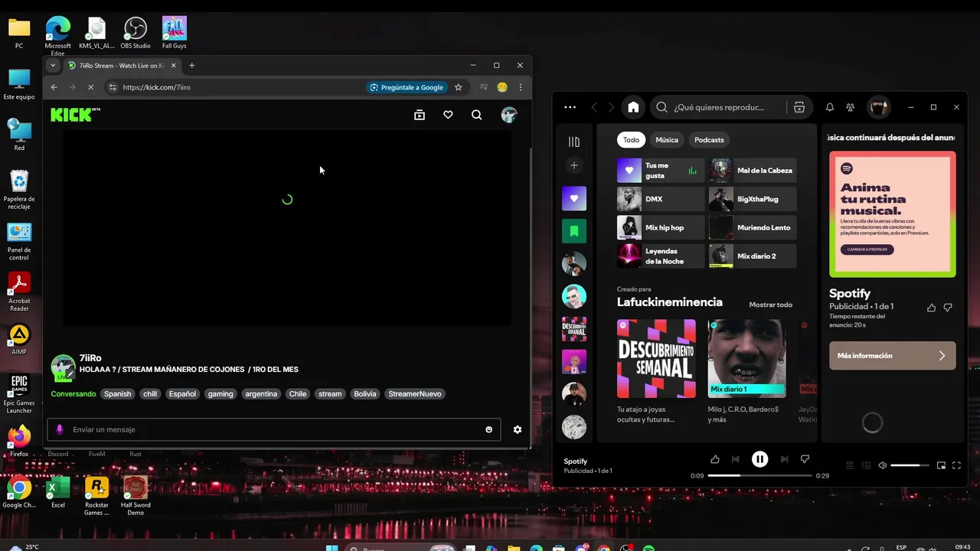Image resolution: width=980 pixels, height=551 pixels.
Task: Open Spotify notifications bell
Action: click(829, 107)
